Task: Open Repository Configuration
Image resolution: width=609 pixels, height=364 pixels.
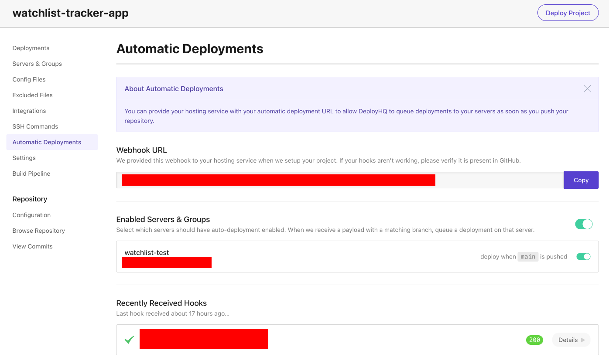Action: (x=31, y=215)
